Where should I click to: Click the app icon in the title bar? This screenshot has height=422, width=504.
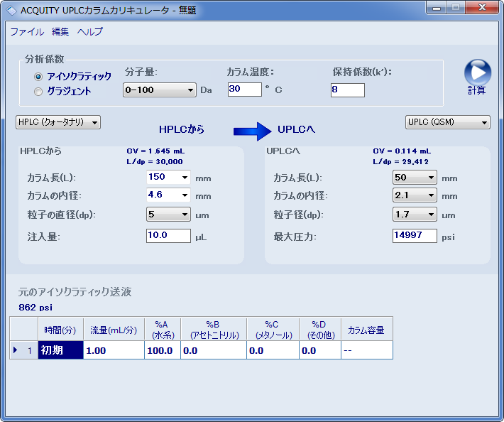(x=11, y=11)
